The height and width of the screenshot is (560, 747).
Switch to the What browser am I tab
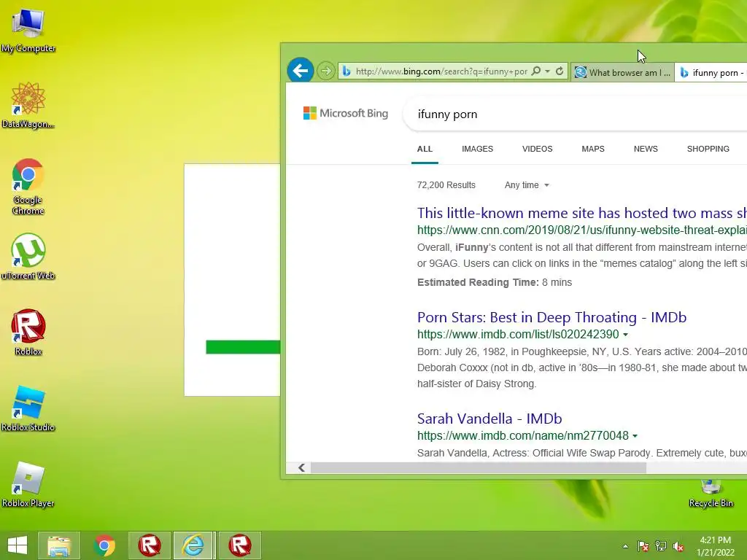click(623, 72)
